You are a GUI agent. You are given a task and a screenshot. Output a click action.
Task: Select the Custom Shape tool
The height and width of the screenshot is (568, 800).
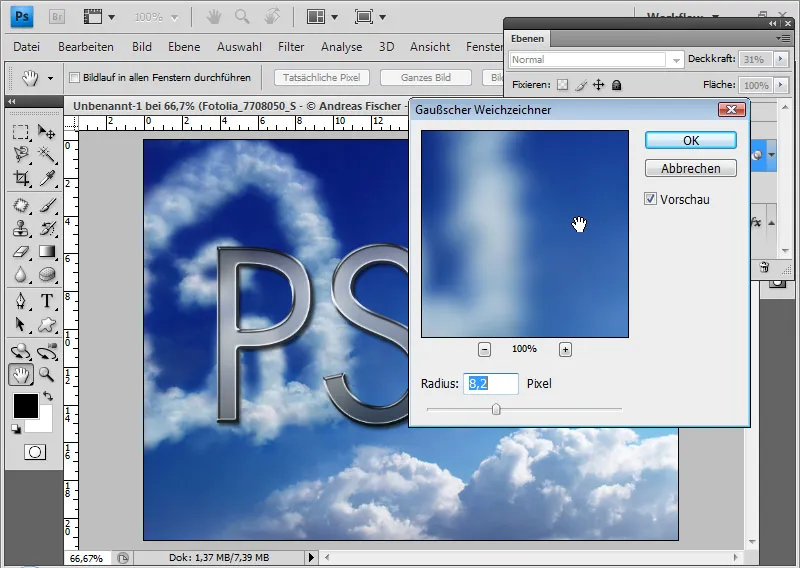[x=46, y=325]
